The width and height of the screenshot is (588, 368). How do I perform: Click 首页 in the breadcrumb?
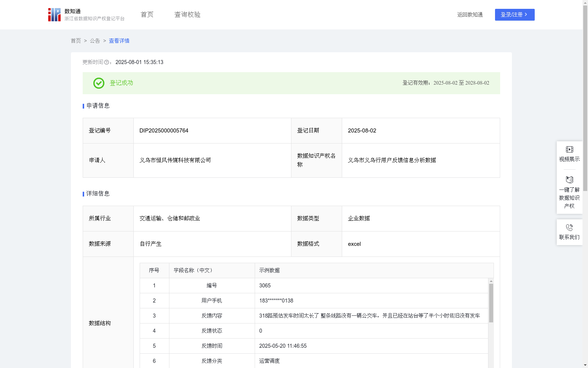(76, 41)
